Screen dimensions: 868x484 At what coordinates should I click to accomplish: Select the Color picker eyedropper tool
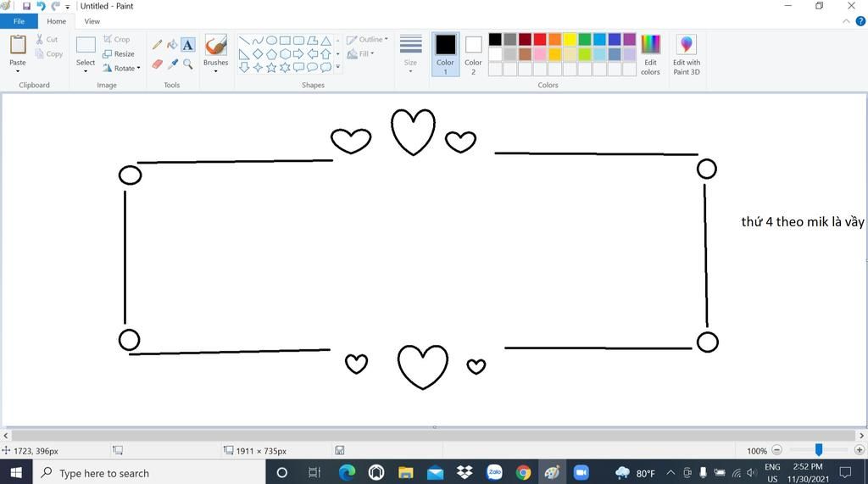click(x=173, y=64)
